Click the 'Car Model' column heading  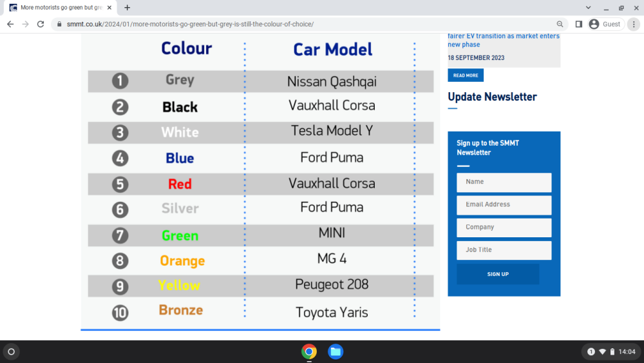[x=333, y=50]
